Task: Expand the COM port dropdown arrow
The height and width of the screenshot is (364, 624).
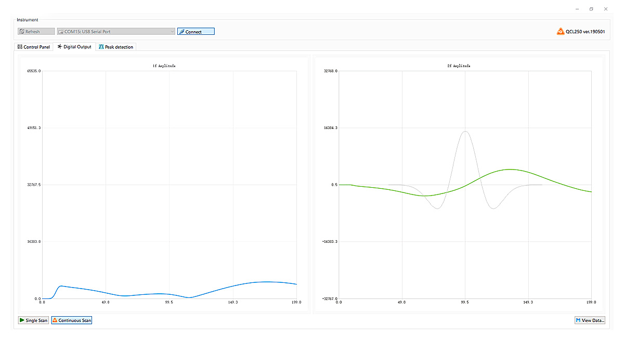Action: click(172, 32)
